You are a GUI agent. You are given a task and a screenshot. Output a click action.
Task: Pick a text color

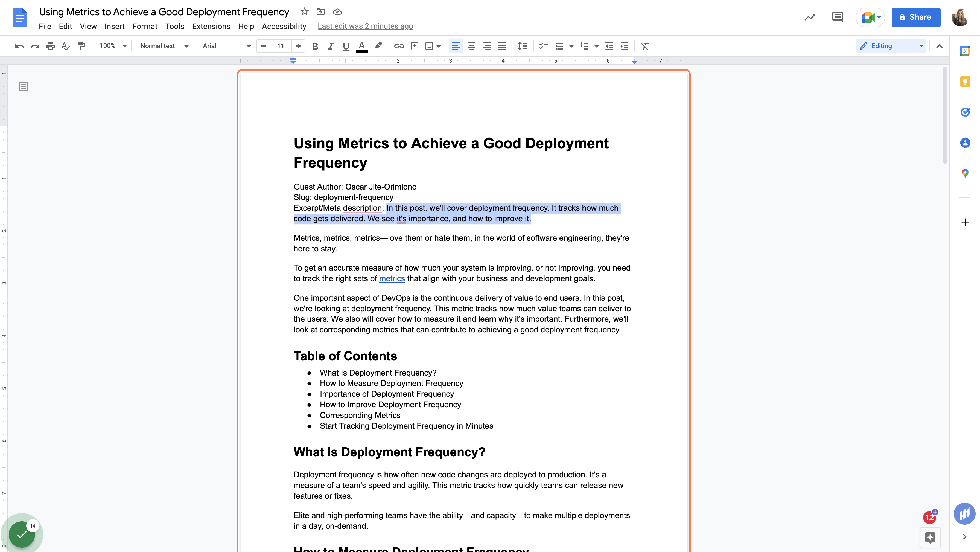[362, 46]
